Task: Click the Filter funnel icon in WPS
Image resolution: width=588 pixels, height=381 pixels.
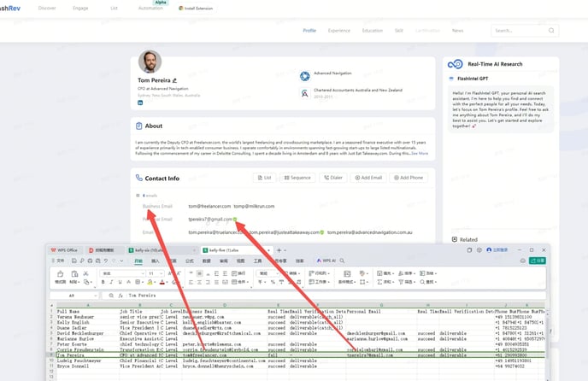Action: (401, 282)
